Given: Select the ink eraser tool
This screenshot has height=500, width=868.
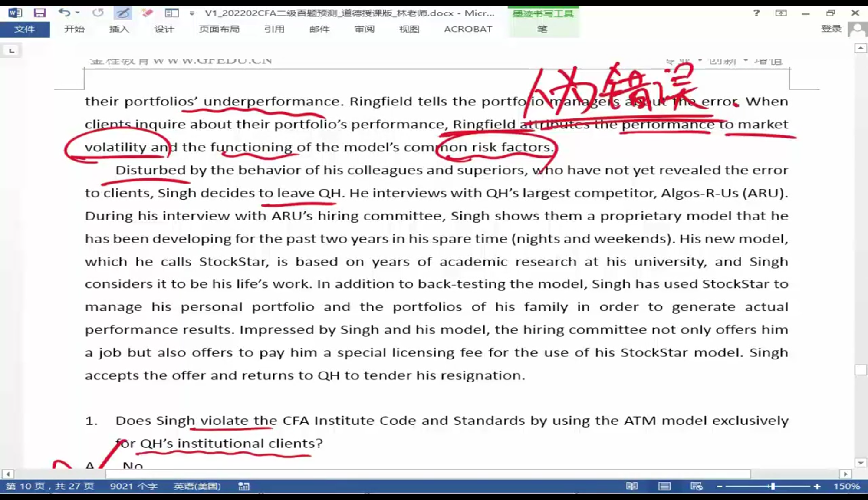Looking at the screenshot, I should click(x=147, y=13).
